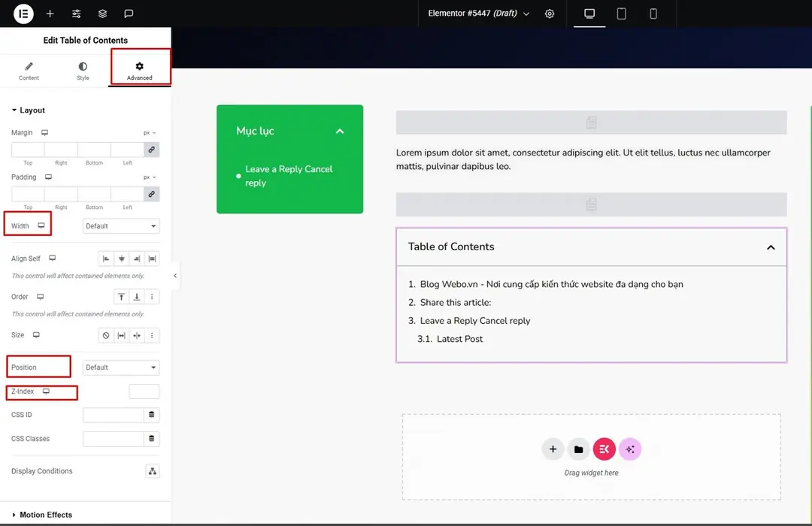Switch to tablet preview mode
This screenshot has height=526, width=812.
[622, 14]
